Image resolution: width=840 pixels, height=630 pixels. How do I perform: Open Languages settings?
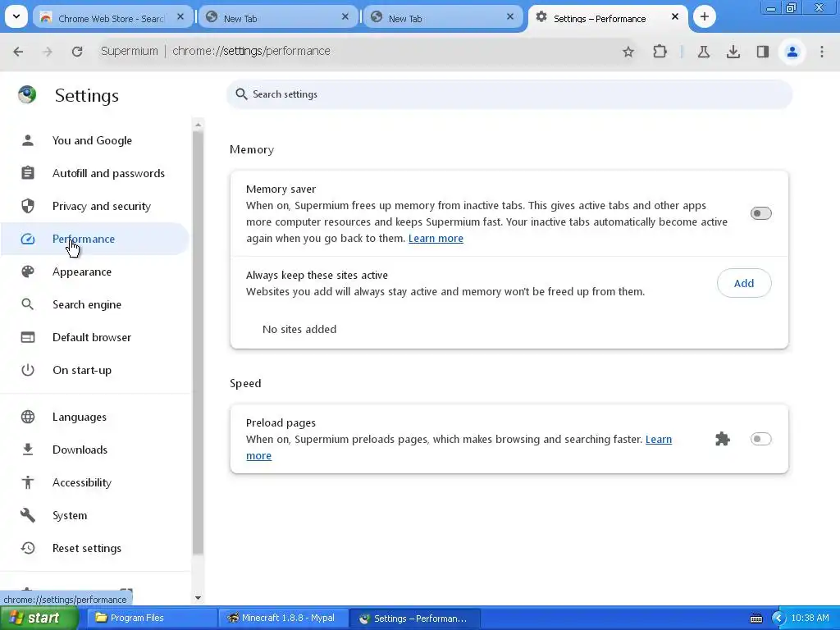click(95, 417)
